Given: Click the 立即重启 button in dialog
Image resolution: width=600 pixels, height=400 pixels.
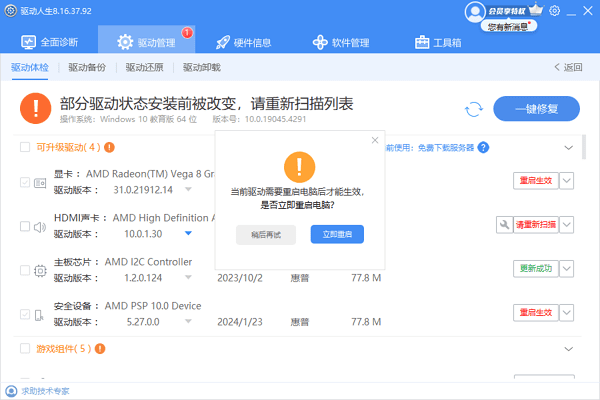Looking at the screenshot, I should click(x=337, y=234).
